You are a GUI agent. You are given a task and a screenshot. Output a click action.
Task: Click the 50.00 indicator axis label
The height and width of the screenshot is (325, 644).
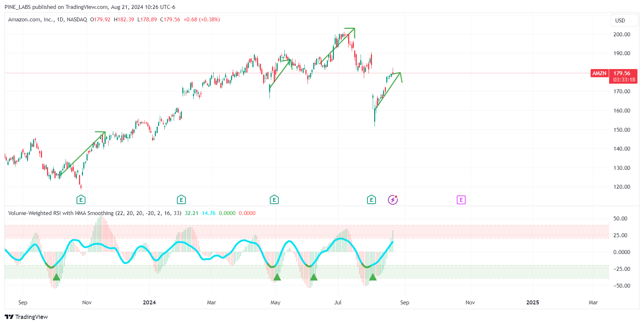(x=620, y=219)
